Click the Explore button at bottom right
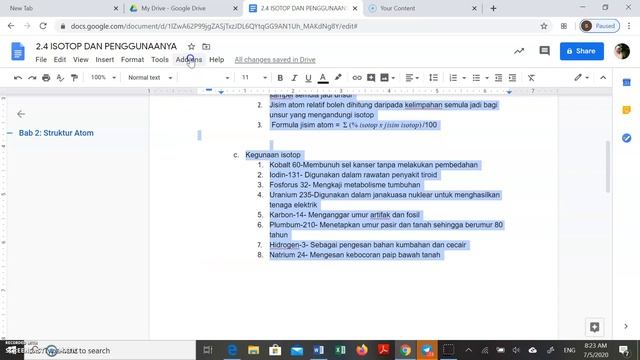This screenshot has height=360, width=640. coord(594,327)
